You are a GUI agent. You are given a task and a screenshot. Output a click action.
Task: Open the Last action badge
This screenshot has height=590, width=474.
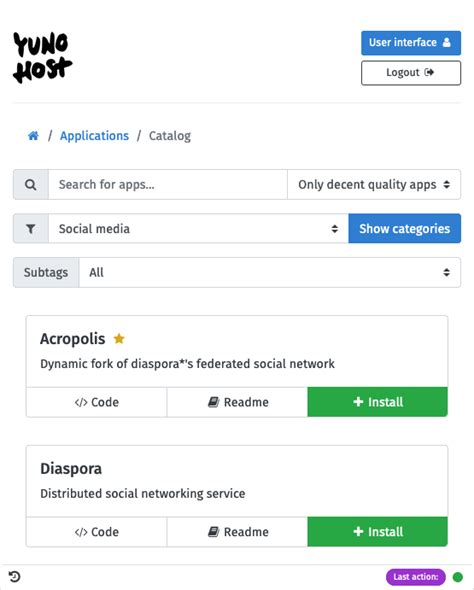click(416, 577)
